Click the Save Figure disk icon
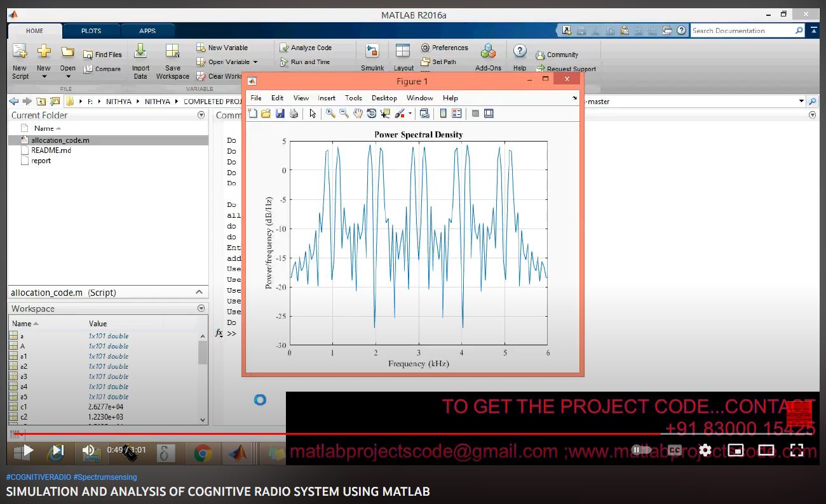The height and width of the screenshot is (504, 826). 280,114
